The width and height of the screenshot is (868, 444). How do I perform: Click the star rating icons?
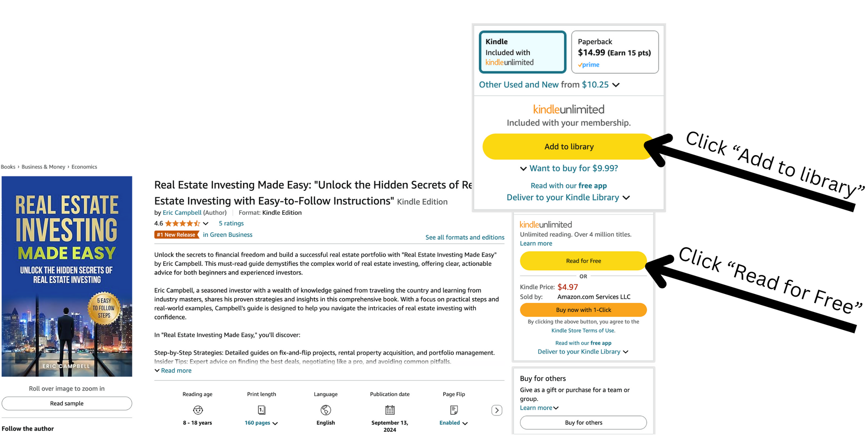point(183,223)
